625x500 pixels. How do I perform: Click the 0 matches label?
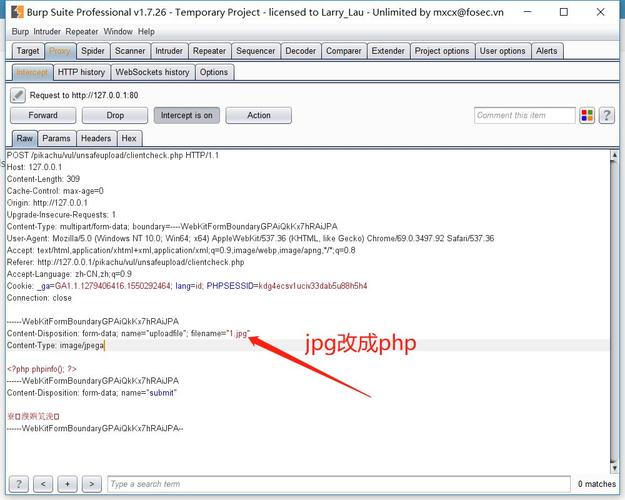tap(597, 484)
